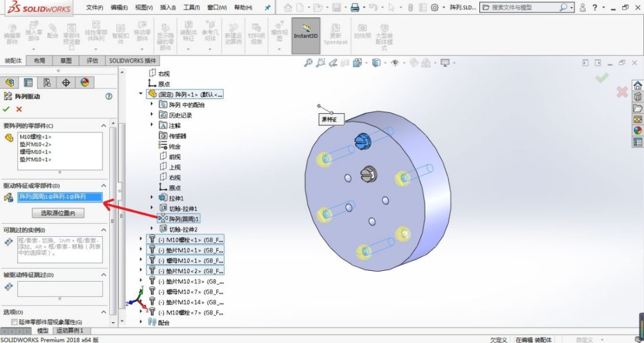Click the 搜索文件与模型 search field
Viewport: 644px width, 343px height.
[522, 7]
